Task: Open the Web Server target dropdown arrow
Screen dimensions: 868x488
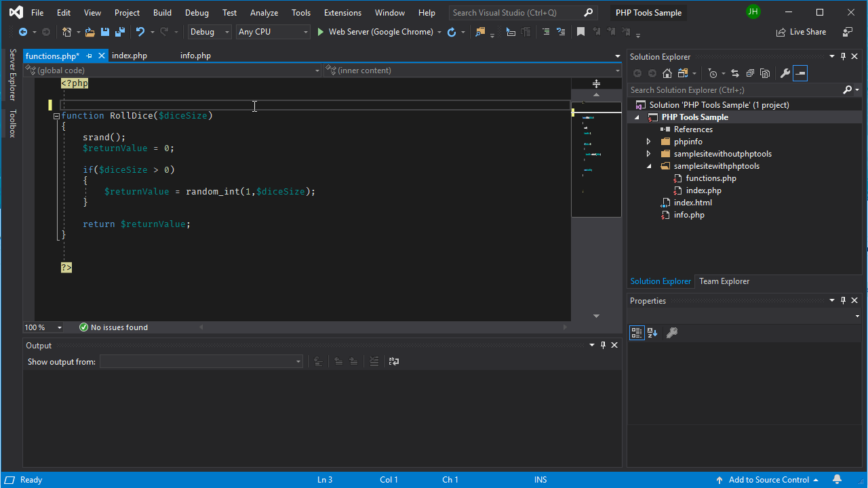Action: (x=439, y=32)
